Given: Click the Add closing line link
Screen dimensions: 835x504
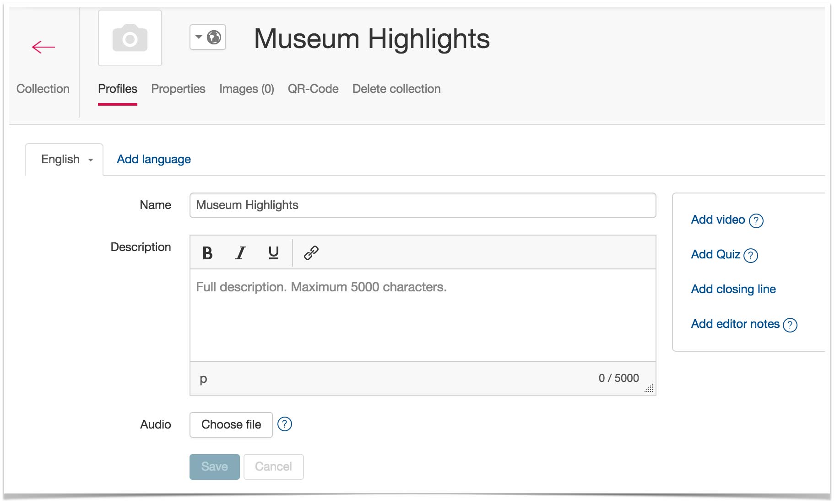Looking at the screenshot, I should tap(733, 289).
